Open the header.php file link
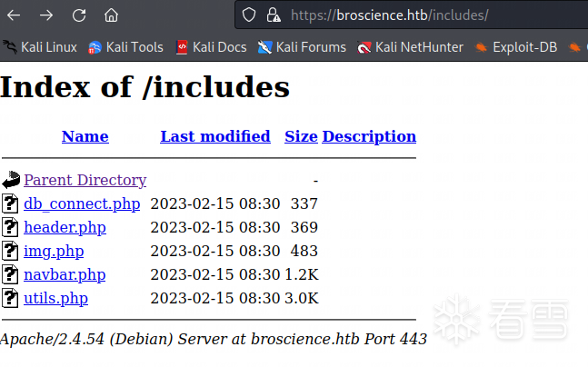Screen dimensions: 588x367 [65, 227]
